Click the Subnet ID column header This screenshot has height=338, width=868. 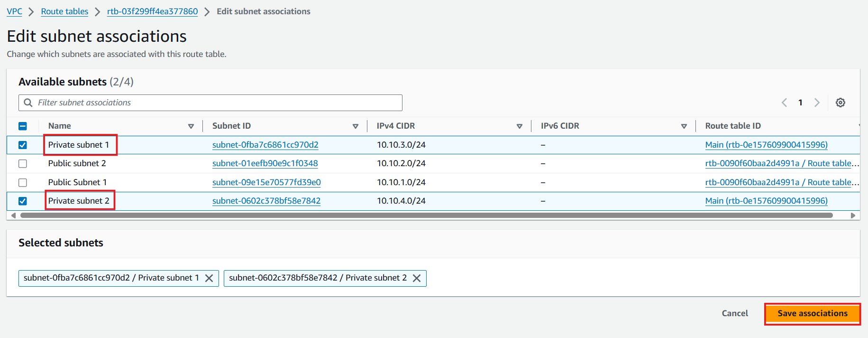[231, 126]
